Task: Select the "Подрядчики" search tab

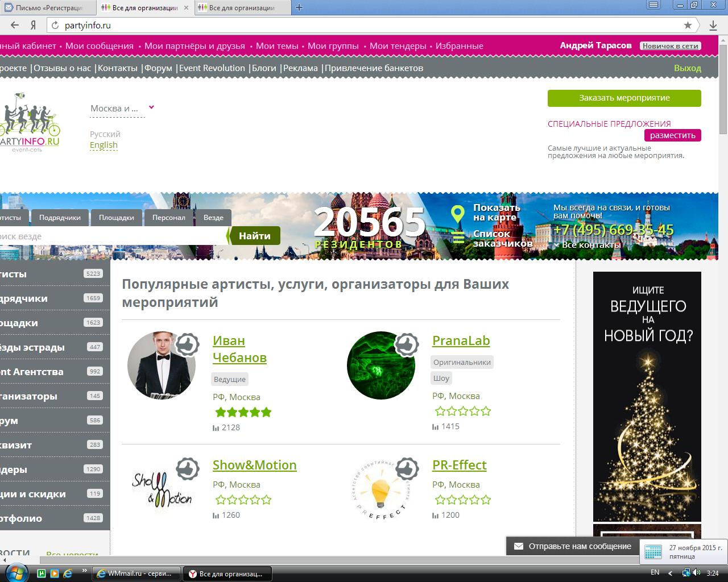Action: 60,218
